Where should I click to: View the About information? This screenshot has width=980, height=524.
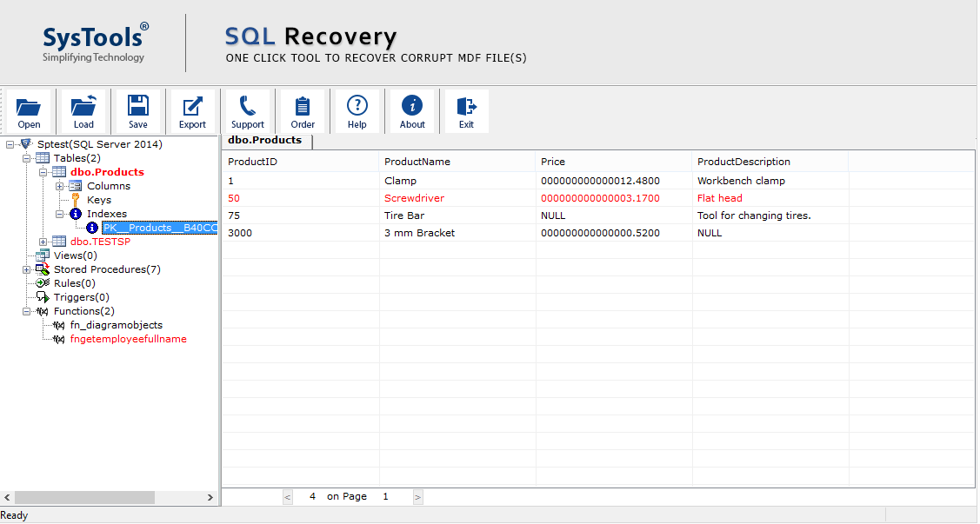(x=411, y=110)
